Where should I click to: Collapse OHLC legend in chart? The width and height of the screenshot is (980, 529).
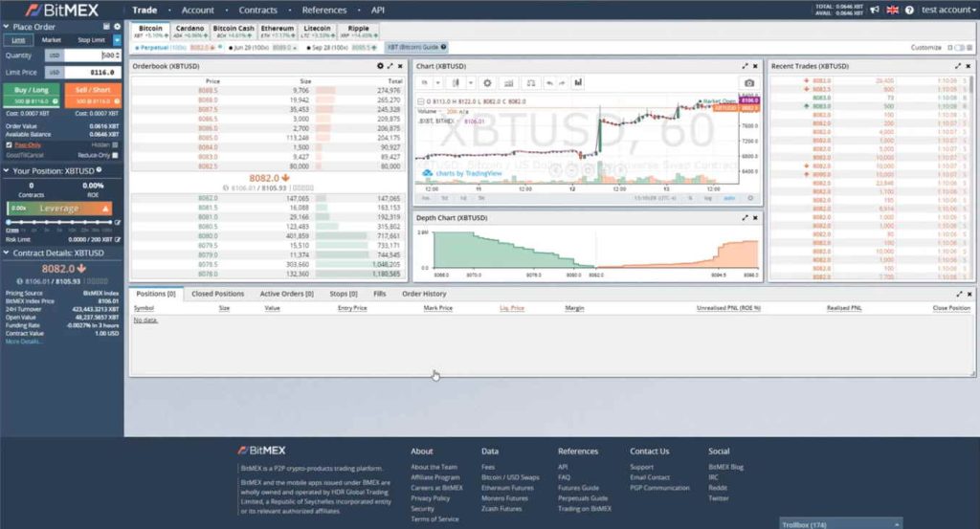click(421, 101)
